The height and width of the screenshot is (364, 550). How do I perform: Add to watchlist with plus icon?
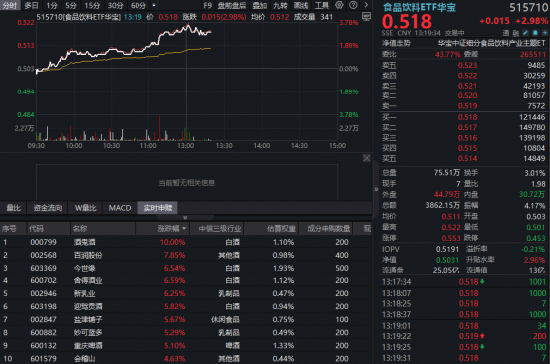545,33
